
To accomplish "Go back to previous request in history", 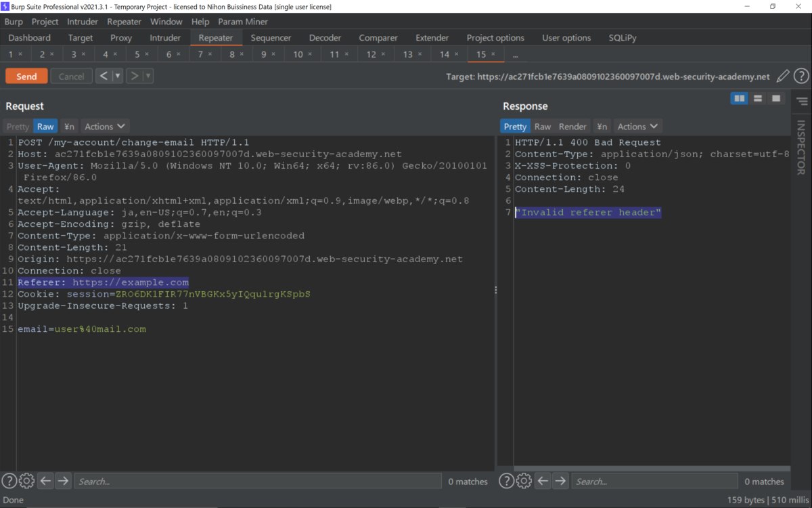I will 104,76.
